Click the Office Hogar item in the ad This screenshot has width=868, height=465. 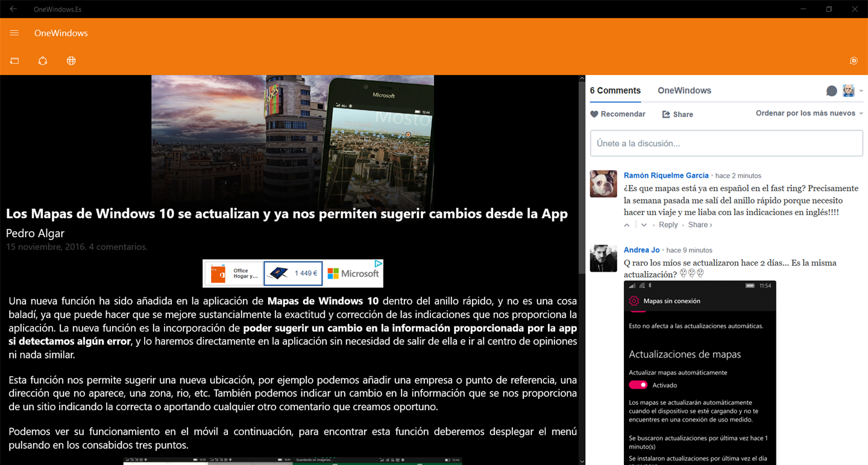point(233,273)
